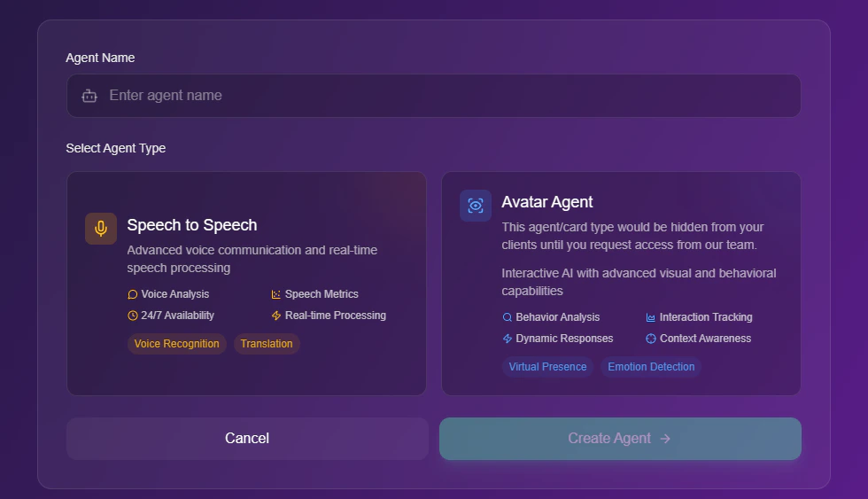
Task: Click the Behavior Analysis magnifier icon
Action: click(x=507, y=317)
